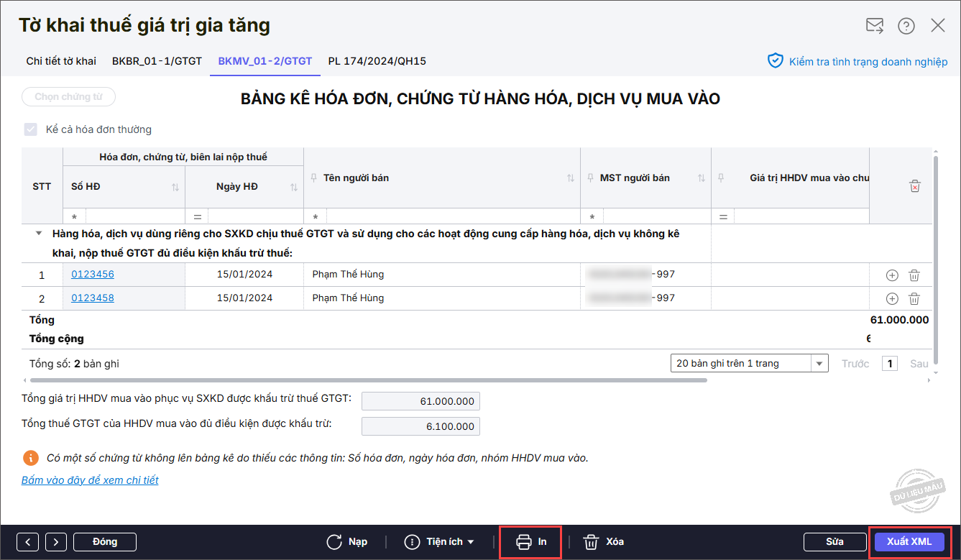The image size is (961, 560).
Task: Go to the Trước page
Action: 855,364
